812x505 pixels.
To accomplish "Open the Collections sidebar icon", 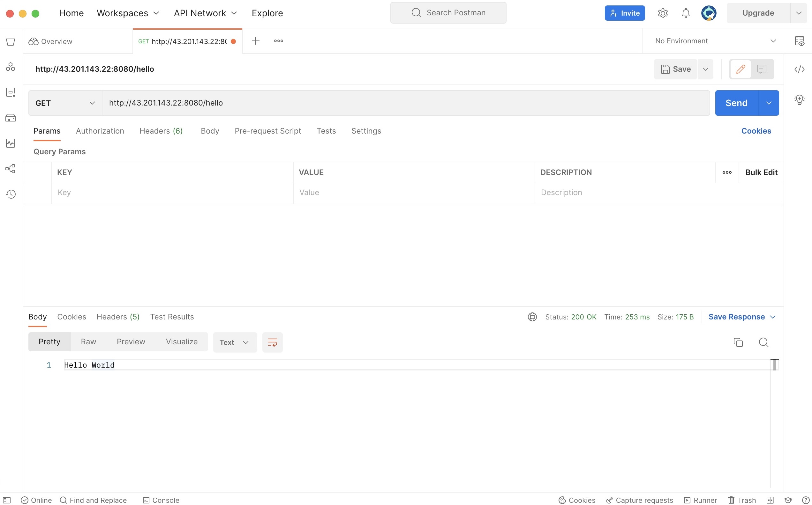I will click(10, 41).
